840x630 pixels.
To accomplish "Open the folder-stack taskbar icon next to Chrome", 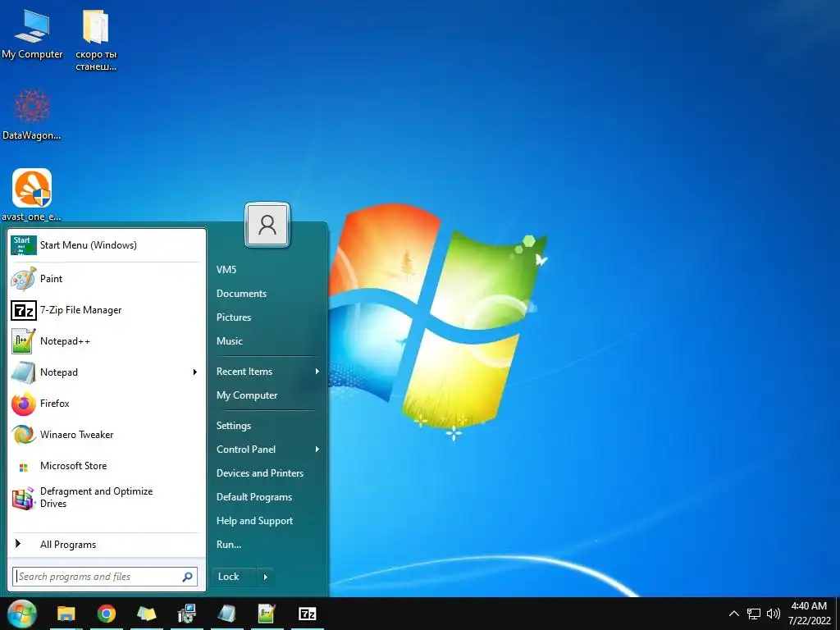I will coord(147,614).
